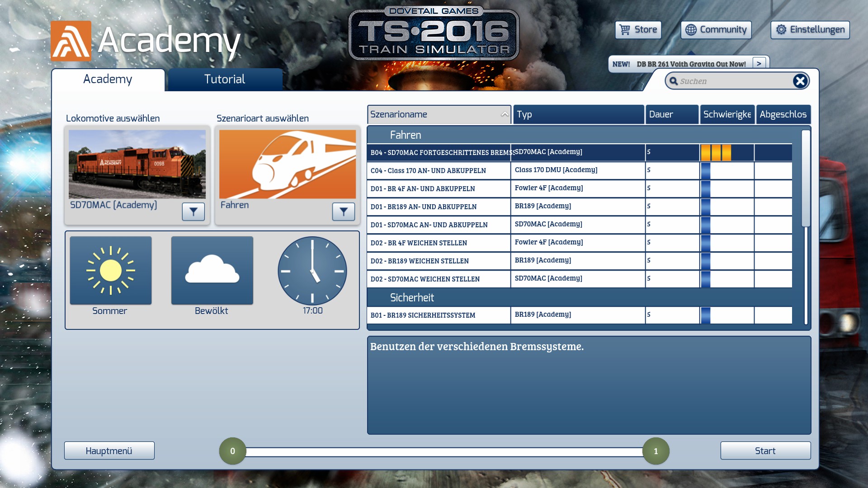This screenshot has height=488, width=868.
Task: Click the DB BR 261 Voith Gravita news link
Action: (x=691, y=64)
